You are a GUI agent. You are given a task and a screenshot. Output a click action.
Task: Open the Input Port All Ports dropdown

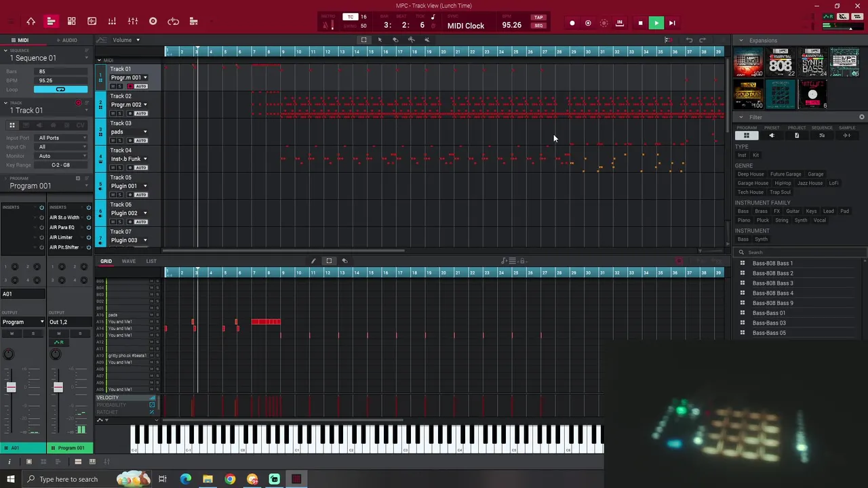(x=61, y=138)
